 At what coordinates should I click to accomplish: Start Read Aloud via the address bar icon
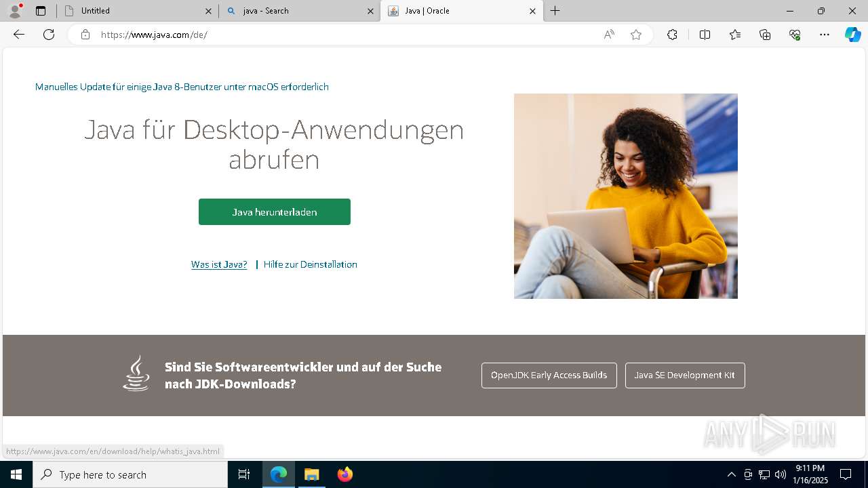(x=609, y=35)
